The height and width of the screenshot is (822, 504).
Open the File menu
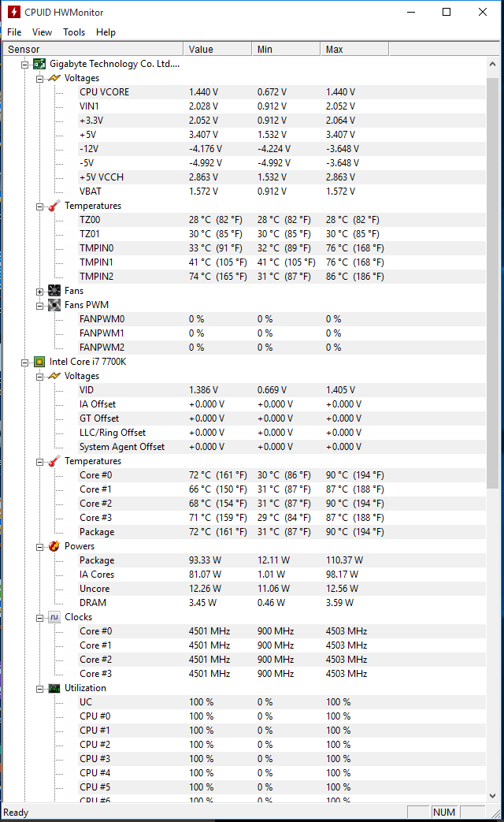14,32
